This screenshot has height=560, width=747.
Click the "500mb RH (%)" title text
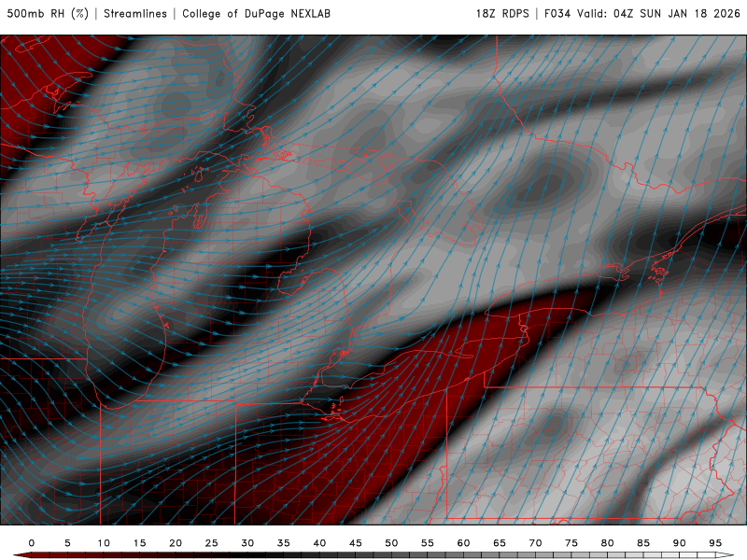tap(48, 13)
